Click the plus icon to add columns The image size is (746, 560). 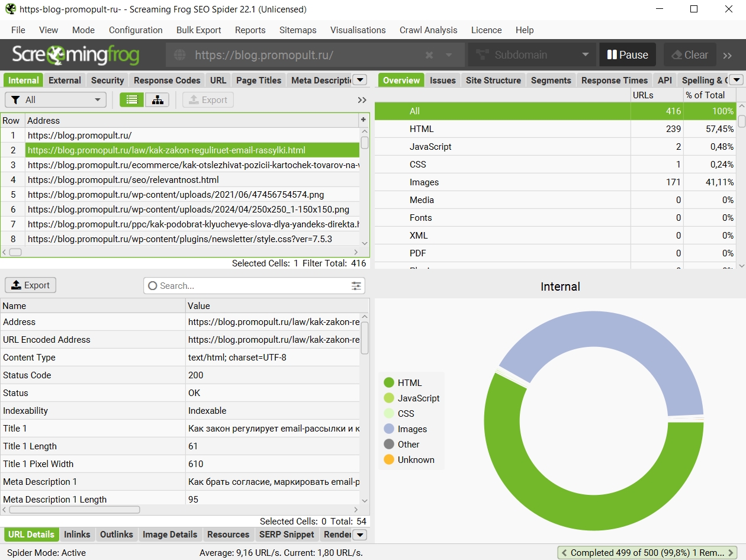(x=363, y=120)
